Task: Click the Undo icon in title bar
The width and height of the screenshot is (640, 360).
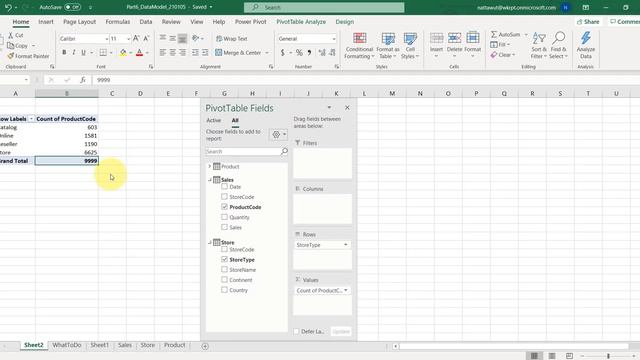Action: [x=8, y=7]
